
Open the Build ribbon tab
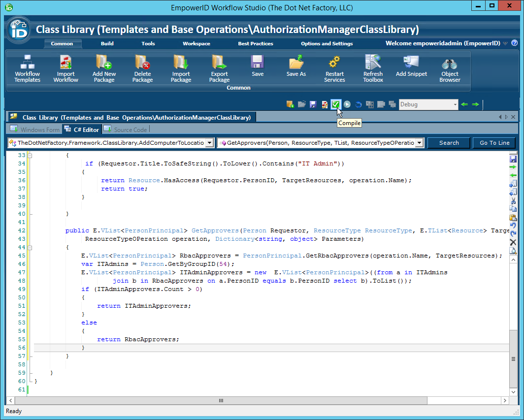(x=107, y=43)
